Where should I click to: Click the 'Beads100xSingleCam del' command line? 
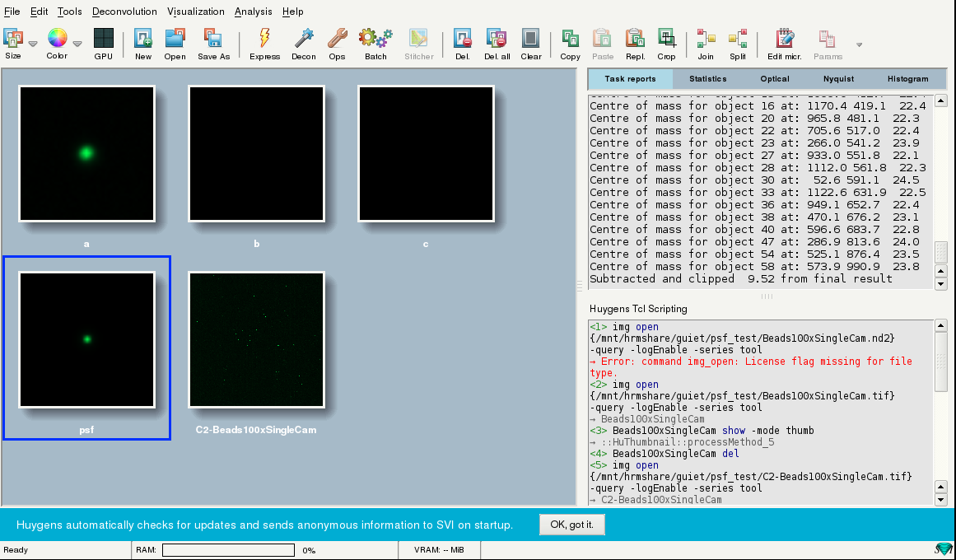click(x=665, y=453)
